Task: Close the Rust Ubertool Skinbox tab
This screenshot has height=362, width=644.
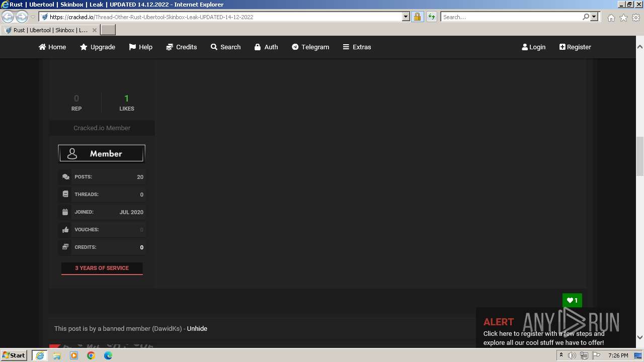Action: [x=94, y=30]
